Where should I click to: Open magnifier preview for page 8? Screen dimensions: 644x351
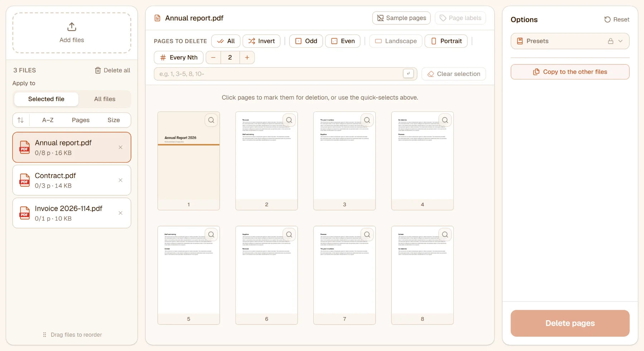pos(445,235)
